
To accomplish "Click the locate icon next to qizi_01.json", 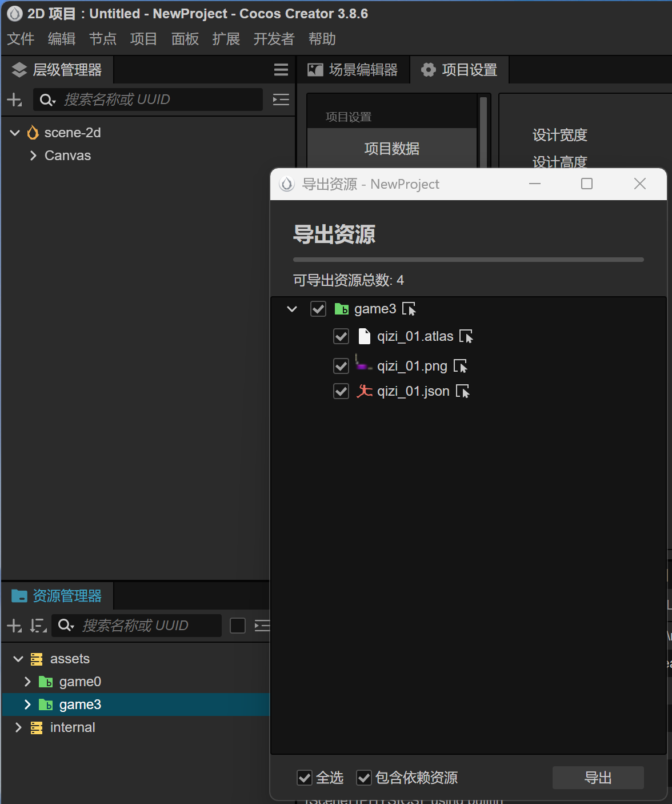I will 463,391.
